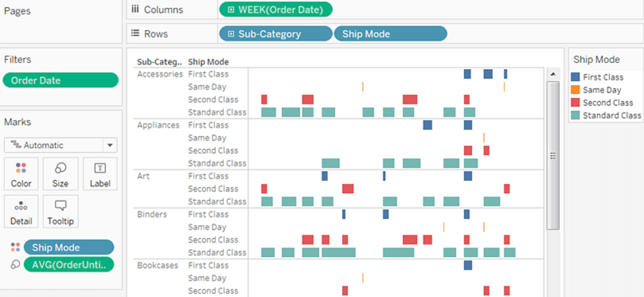Click the Rows shelf icon
The width and height of the screenshot is (644, 297).
(135, 33)
